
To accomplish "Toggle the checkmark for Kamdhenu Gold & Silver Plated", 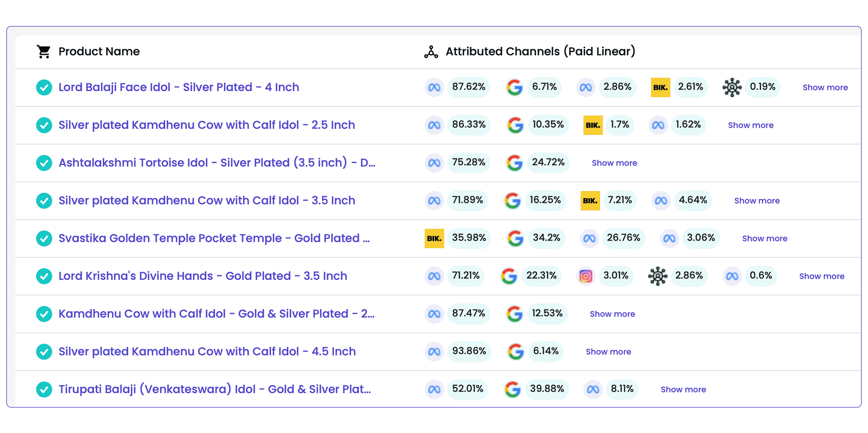I will [x=44, y=314].
